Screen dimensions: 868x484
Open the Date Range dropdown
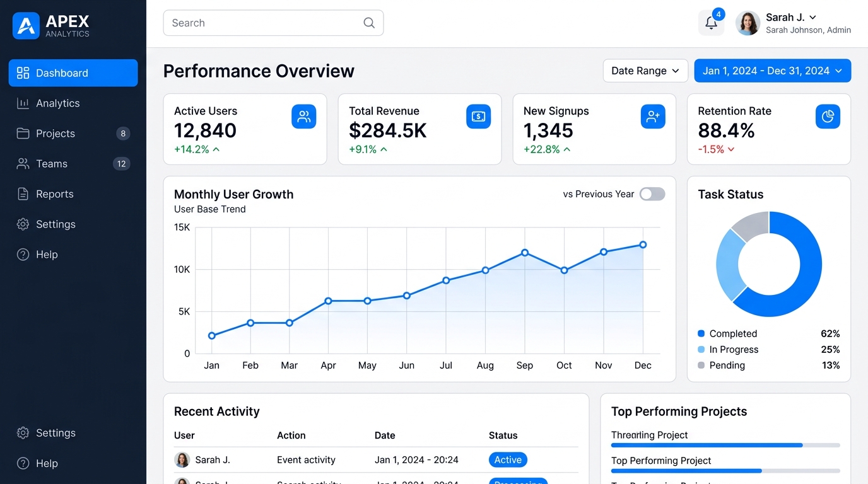point(645,70)
